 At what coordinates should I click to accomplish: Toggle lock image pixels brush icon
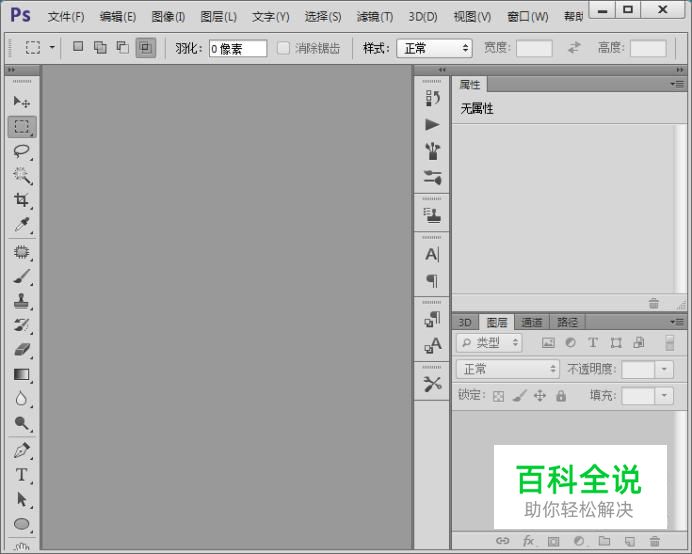pyautogui.click(x=519, y=396)
